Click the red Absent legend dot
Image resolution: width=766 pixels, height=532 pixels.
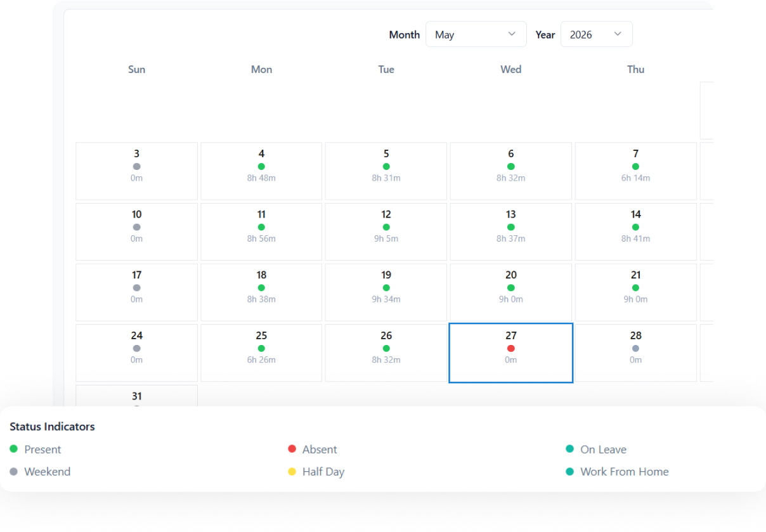(x=292, y=449)
